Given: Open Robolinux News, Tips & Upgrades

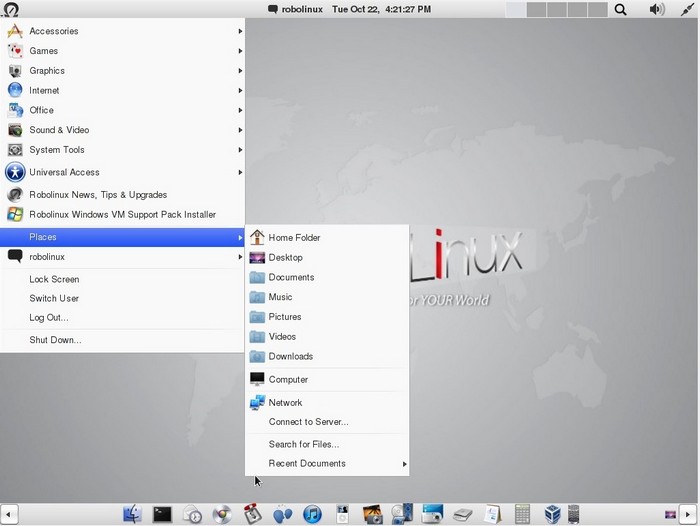Looking at the screenshot, I should (x=122, y=195).
